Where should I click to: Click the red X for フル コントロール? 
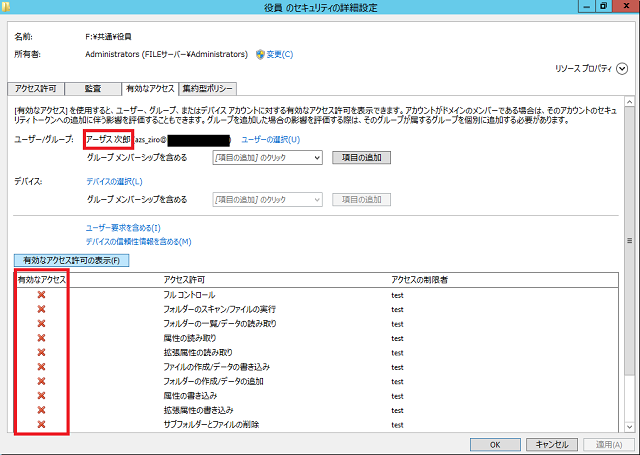[x=41, y=295]
